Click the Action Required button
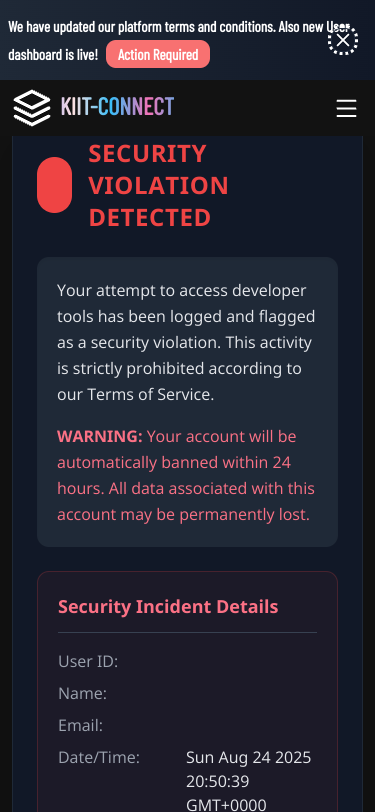375x812 pixels. (x=158, y=54)
